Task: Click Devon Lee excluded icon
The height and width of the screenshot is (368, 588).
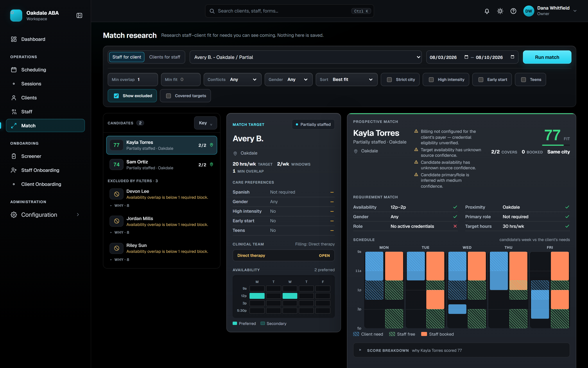Action: (x=117, y=194)
